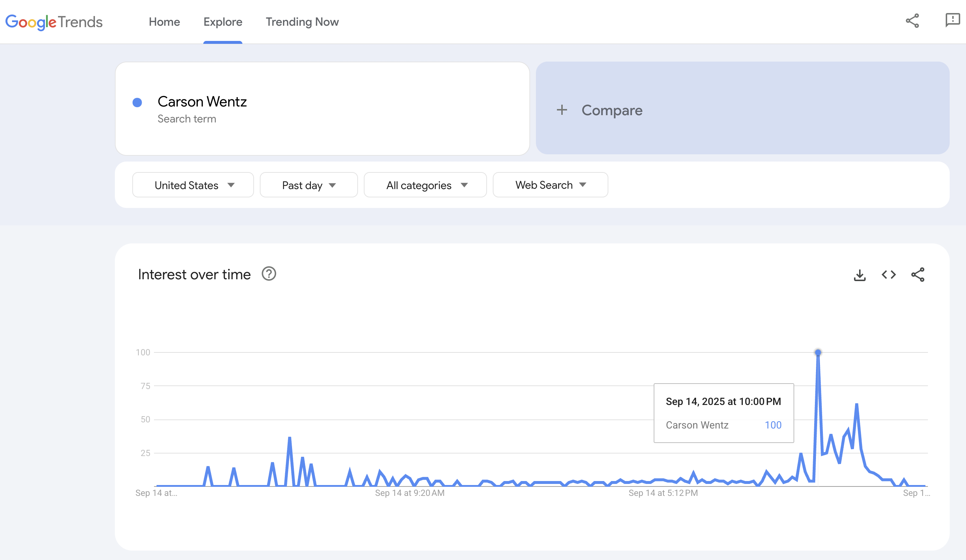Viewport: 966px width, 560px height.
Task: Expand the Past day time range dropdown
Action: click(x=309, y=185)
